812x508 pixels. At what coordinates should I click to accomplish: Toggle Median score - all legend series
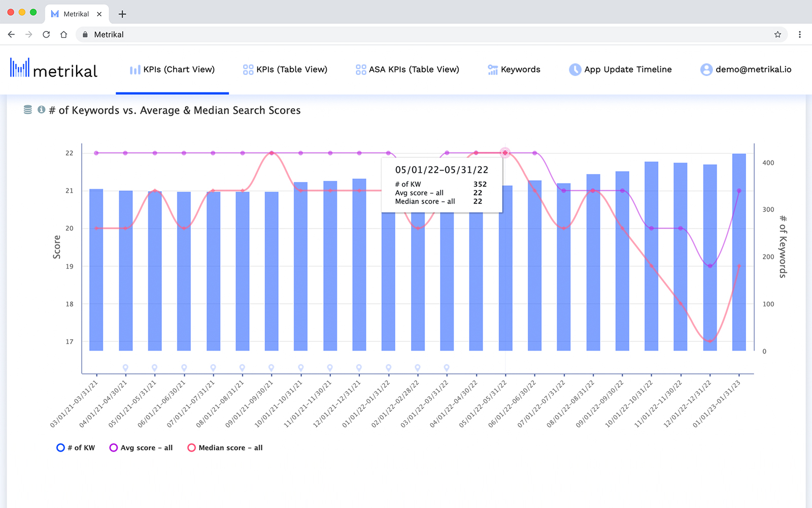(225, 448)
